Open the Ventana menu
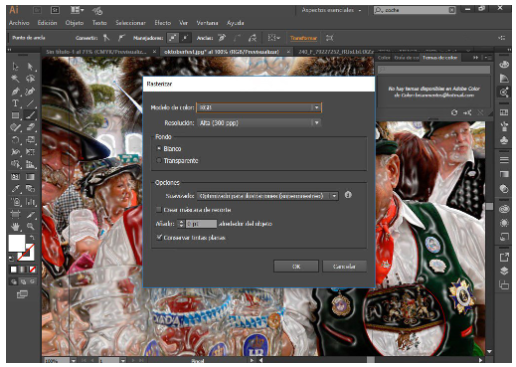Viewport: 516px width, 367px height. point(207,23)
